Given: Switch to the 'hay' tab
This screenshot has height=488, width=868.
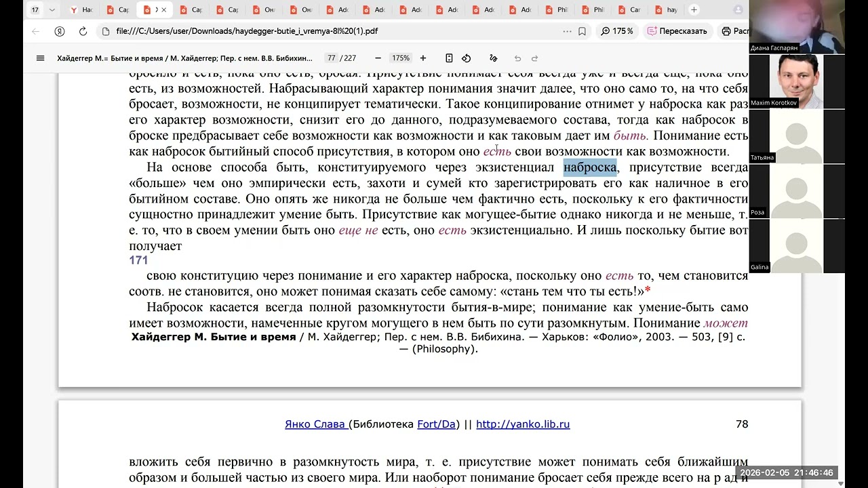Looking at the screenshot, I should click(x=665, y=10).
